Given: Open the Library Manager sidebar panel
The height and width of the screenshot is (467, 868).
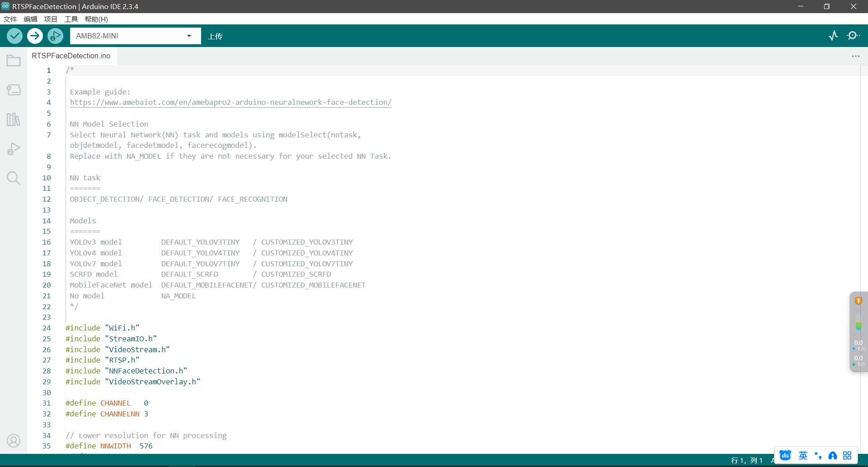Looking at the screenshot, I should pos(14,119).
